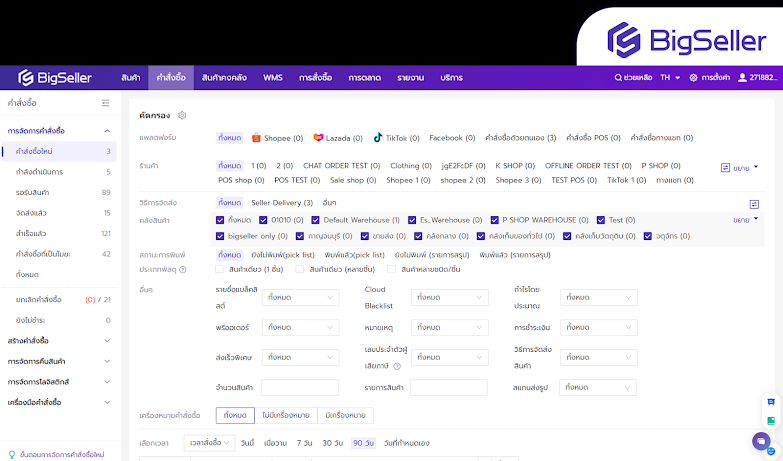The image size is (783, 461).
Task: Click the จำนวนสินค้า input field
Action: pos(300,387)
